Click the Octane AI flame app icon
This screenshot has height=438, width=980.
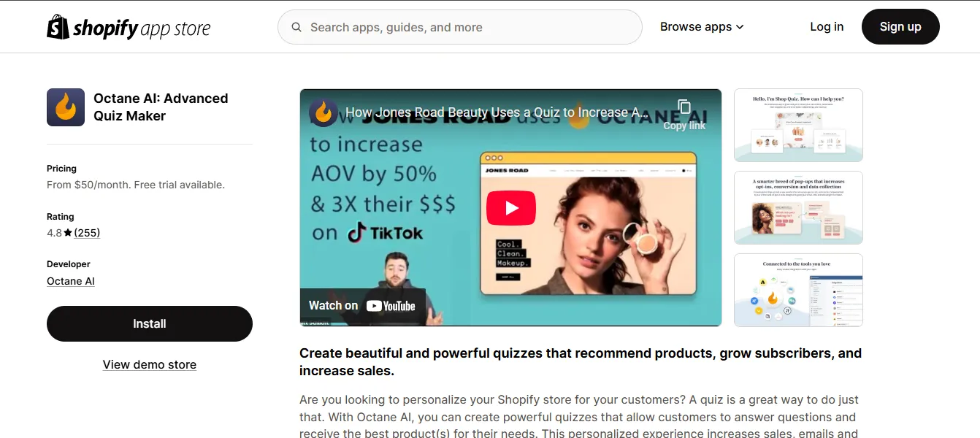pyautogui.click(x=66, y=107)
